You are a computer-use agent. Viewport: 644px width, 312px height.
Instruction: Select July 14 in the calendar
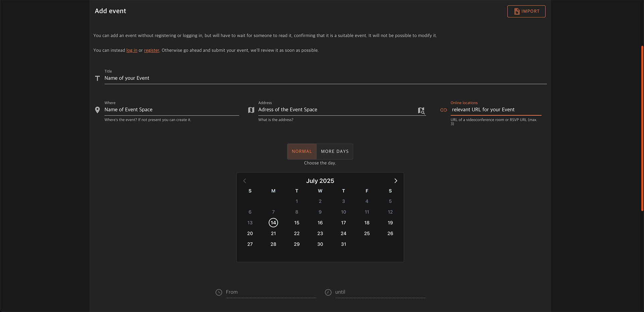(273, 223)
